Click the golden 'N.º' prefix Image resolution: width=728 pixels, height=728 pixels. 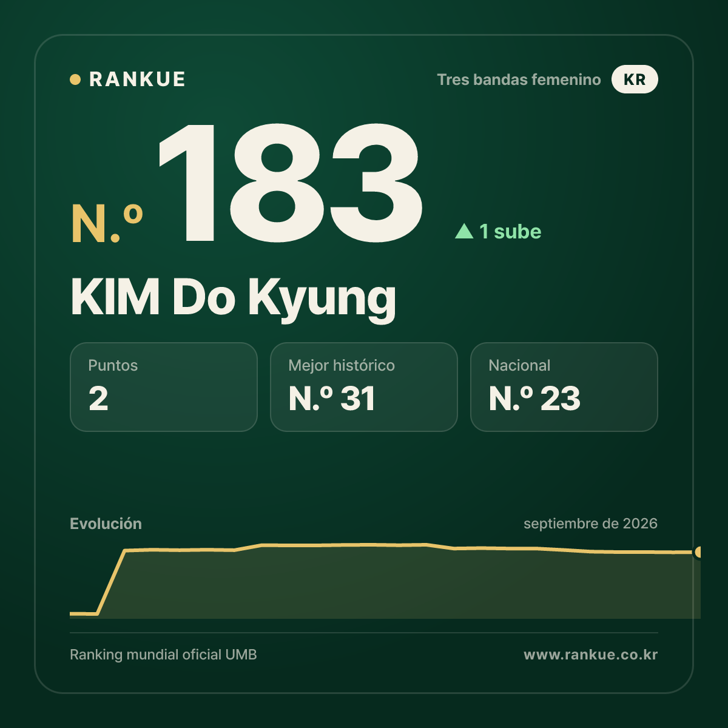(107, 224)
